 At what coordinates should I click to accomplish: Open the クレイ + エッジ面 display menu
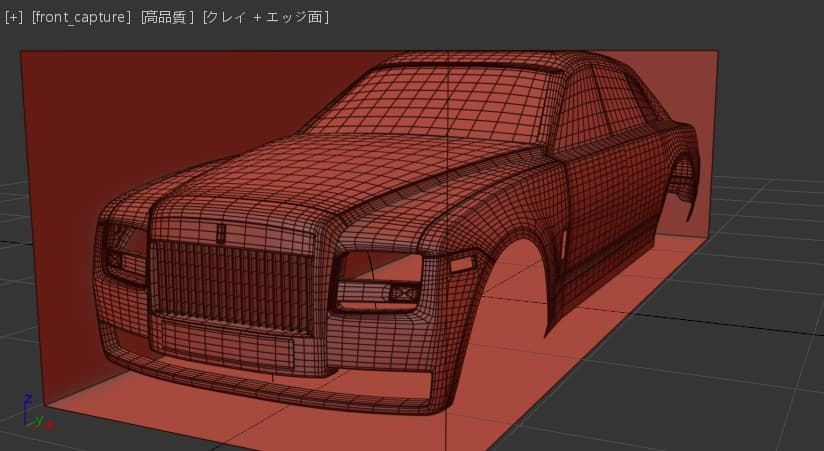click(266, 17)
